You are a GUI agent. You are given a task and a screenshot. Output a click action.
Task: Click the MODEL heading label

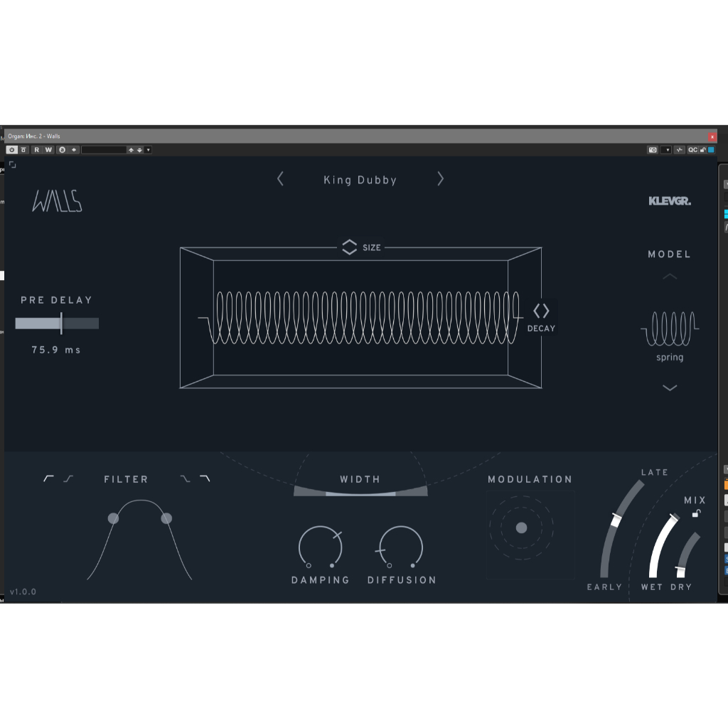coord(670,254)
